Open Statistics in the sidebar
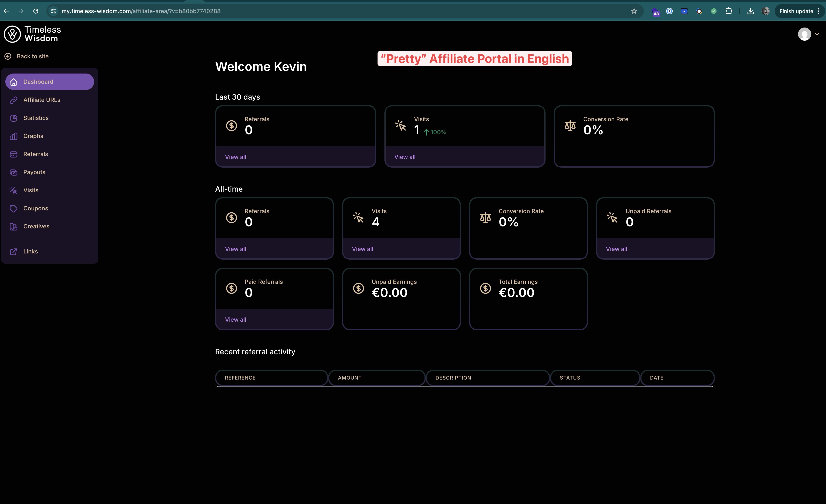The image size is (826, 504). tap(50, 118)
